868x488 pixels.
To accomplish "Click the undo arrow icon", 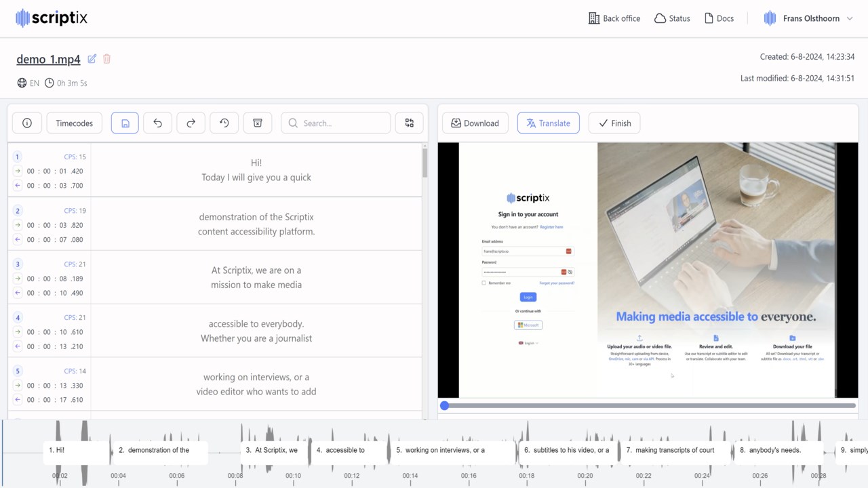I will tap(158, 123).
